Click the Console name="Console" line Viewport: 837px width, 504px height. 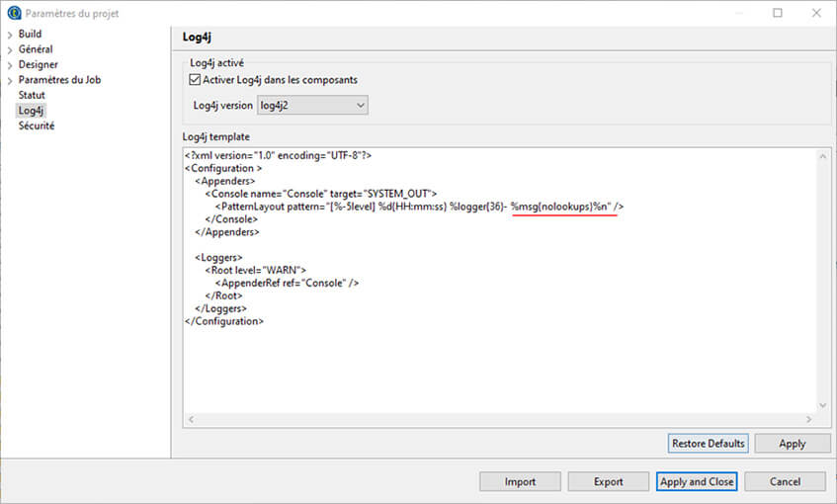(321, 194)
